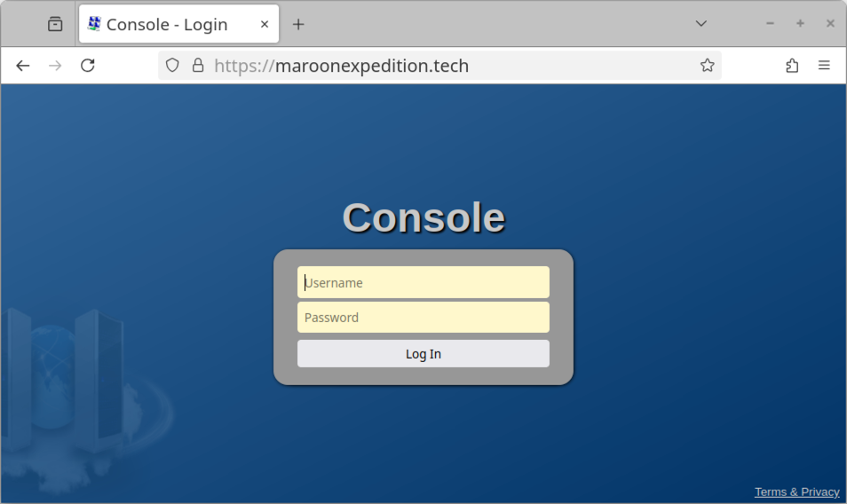Click into the Password field

pos(423,318)
